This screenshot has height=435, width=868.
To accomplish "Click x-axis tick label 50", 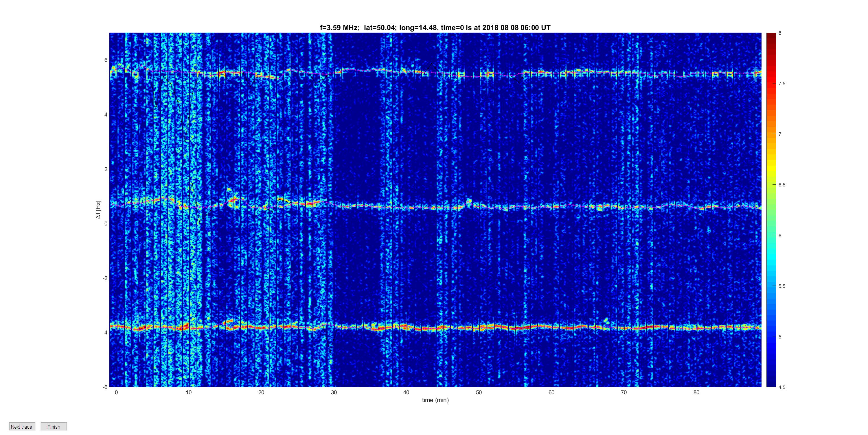I will pyautogui.click(x=479, y=393).
